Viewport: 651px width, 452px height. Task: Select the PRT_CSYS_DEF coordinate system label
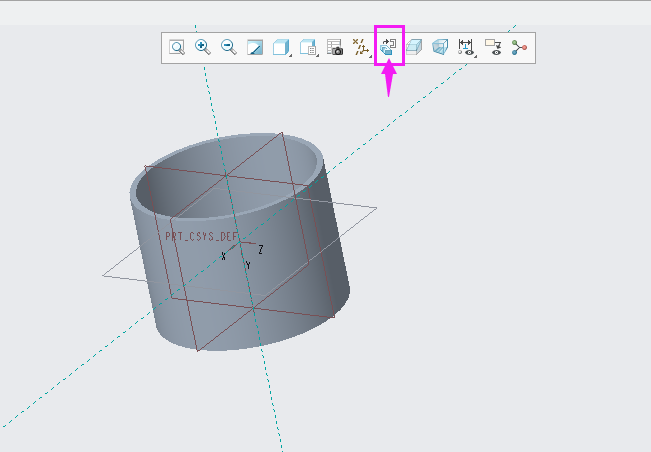201,237
